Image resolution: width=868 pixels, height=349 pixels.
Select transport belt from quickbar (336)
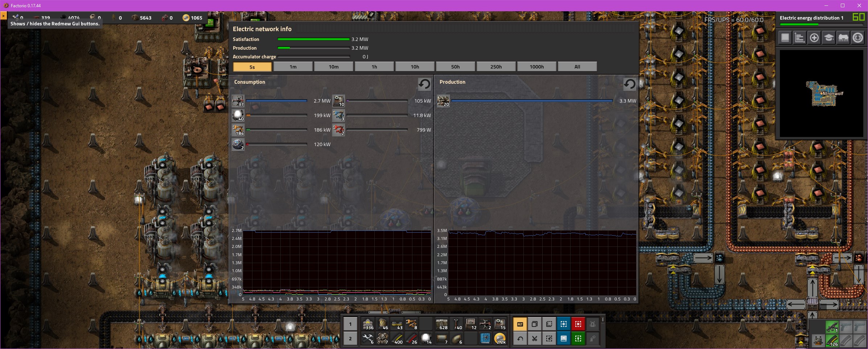click(368, 324)
